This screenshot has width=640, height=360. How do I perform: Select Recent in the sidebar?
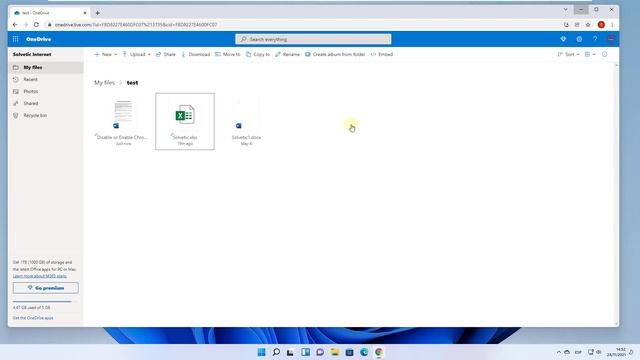pos(46,79)
